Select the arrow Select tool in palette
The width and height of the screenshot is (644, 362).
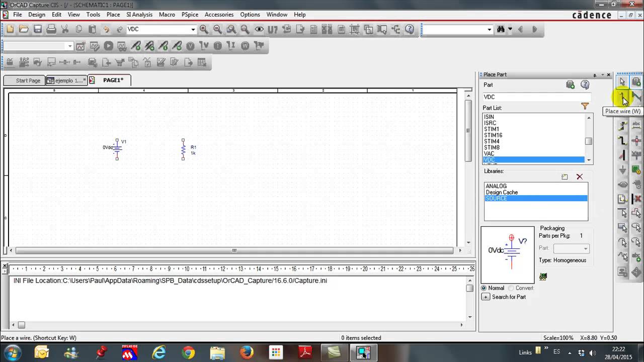coord(622,81)
